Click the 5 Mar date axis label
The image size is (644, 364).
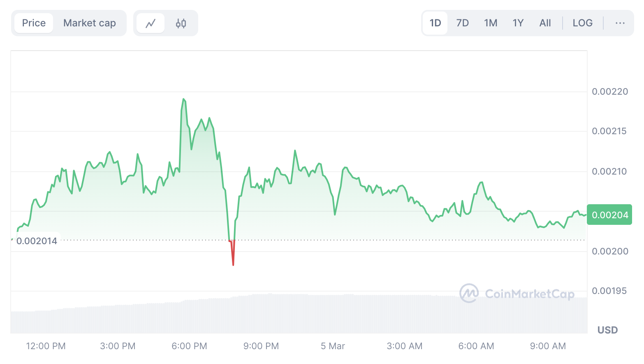pos(333,346)
